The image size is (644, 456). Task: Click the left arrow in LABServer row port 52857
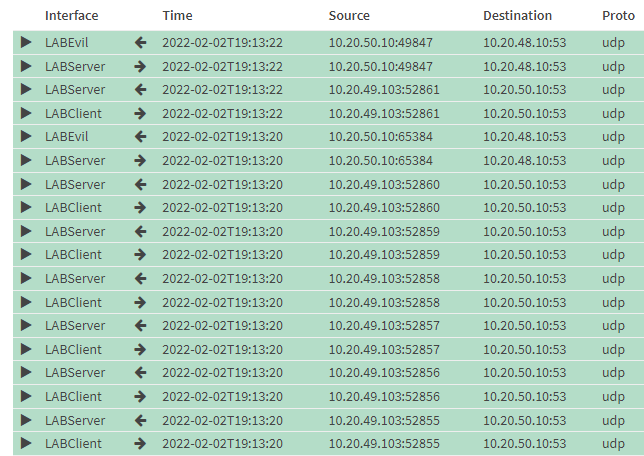click(x=140, y=325)
